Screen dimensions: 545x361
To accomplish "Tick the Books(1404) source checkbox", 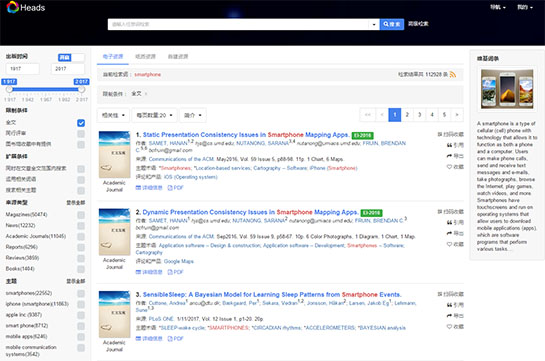I will point(81,269).
